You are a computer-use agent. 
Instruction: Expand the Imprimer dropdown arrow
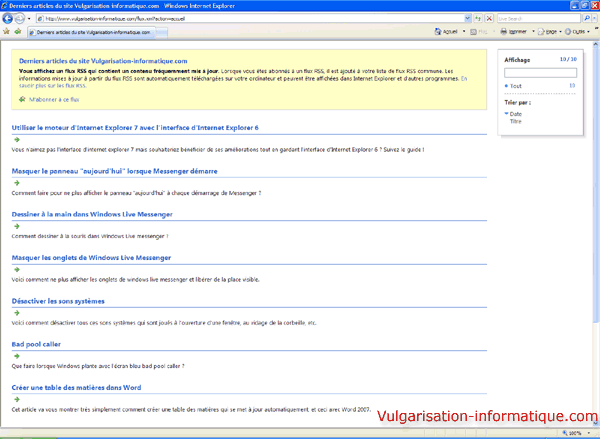(x=533, y=32)
